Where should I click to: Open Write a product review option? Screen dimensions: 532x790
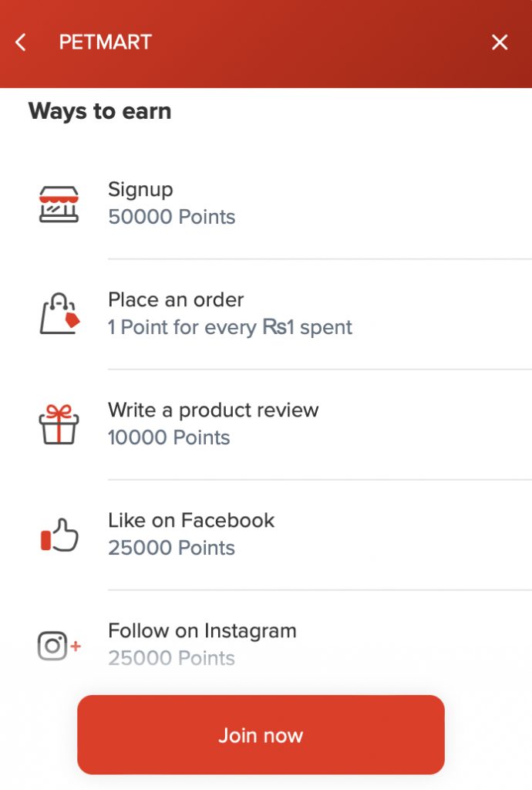[x=213, y=410]
